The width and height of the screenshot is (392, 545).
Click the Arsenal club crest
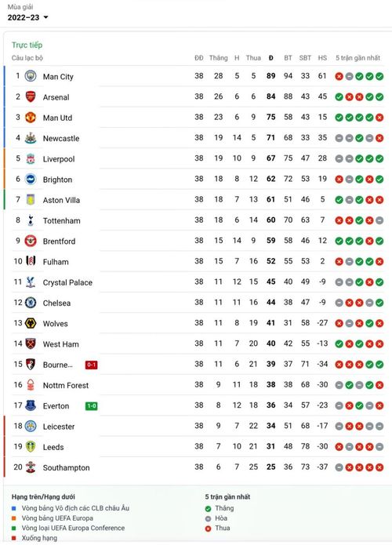coord(31,96)
